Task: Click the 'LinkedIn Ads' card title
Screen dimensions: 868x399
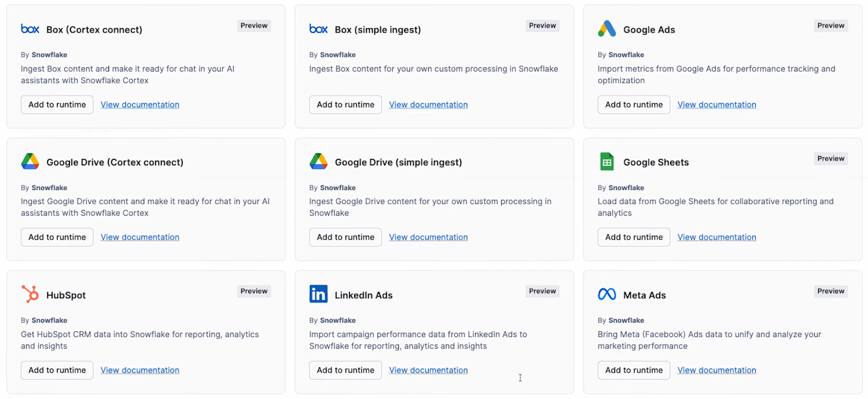Action: 363,295
